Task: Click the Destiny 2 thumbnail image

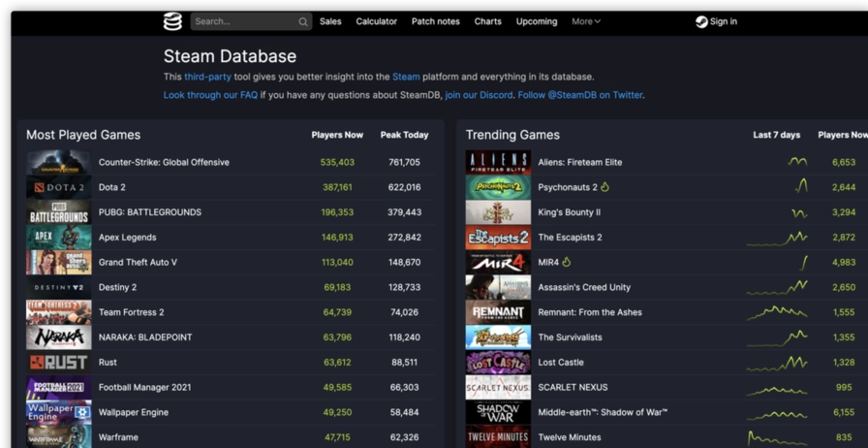Action: pos(59,287)
